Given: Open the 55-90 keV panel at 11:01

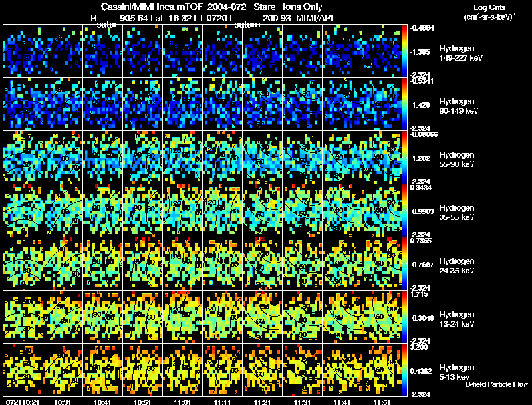Looking at the screenshot, I should coord(182,158).
